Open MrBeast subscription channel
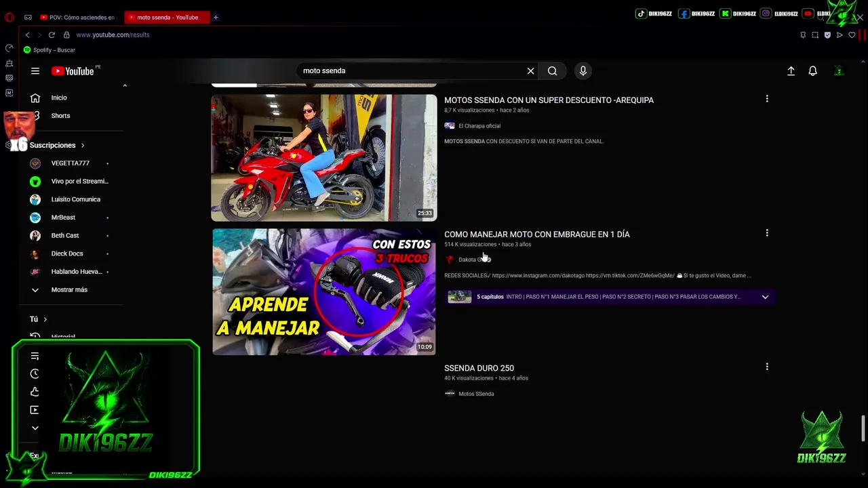The width and height of the screenshot is (868, 488). [63, 218]
